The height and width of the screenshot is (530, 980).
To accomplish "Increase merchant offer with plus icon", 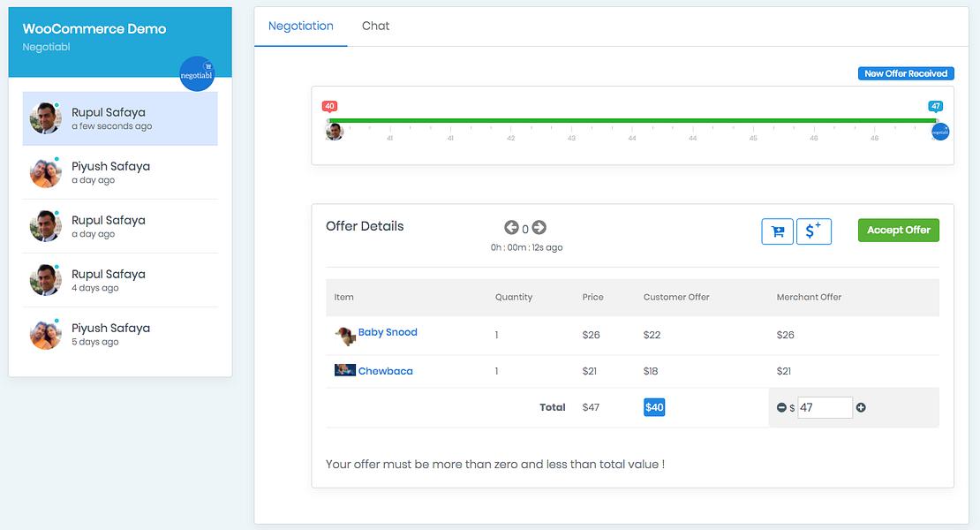I will 861,407.
